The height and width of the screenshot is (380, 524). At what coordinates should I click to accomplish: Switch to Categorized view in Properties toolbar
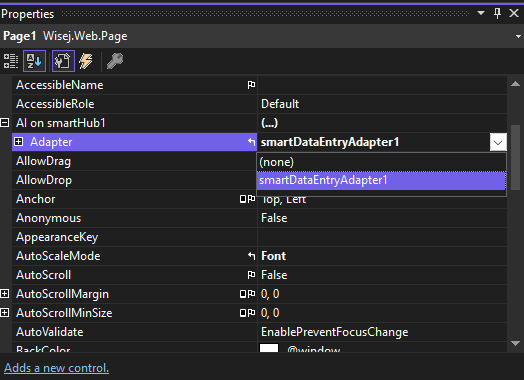click(x=11, y=61)
